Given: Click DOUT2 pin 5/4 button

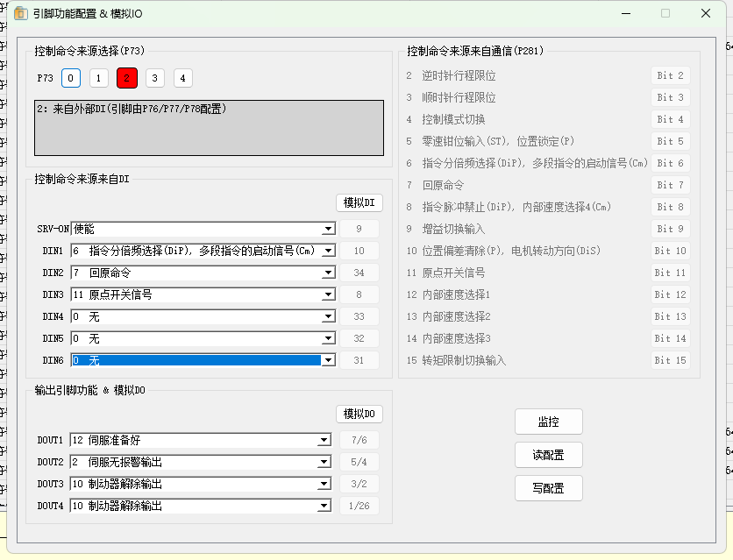Looking at the screenshot, I should click(359, 462).
